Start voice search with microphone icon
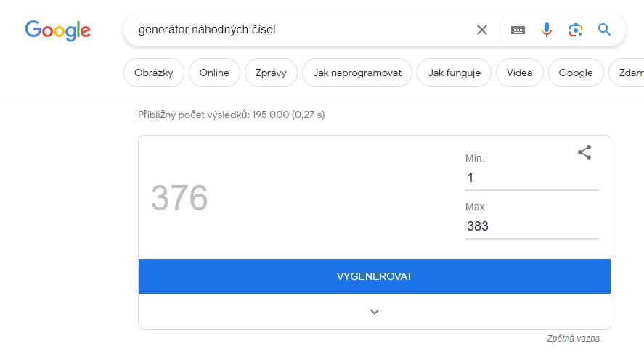Viewport: 644px width, 364px height. [547, 30]
